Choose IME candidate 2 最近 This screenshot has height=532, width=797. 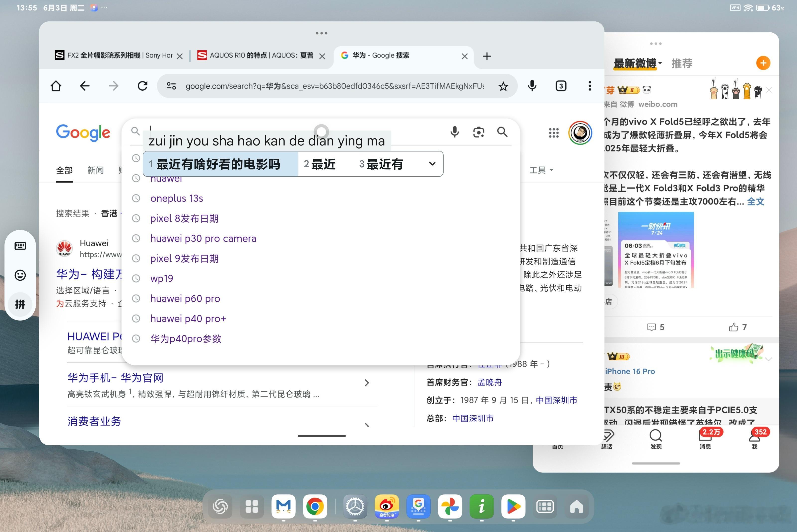tap(320, 164)
